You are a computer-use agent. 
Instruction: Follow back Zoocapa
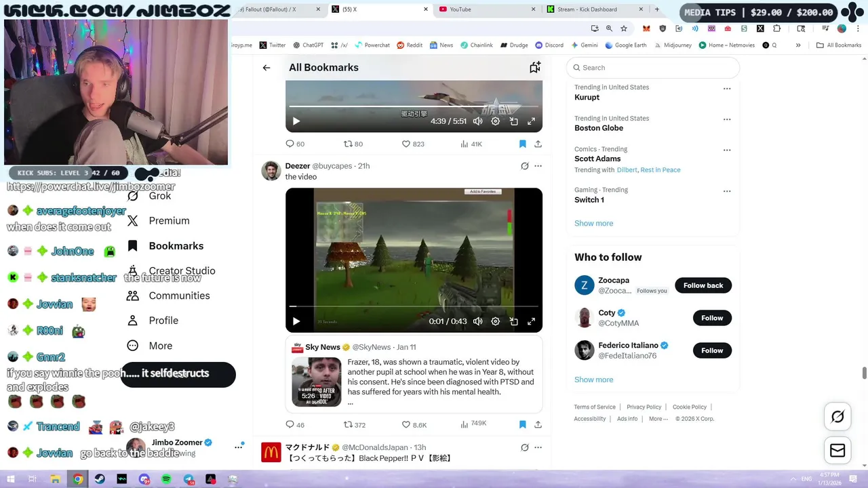click(x=703, y=285)
